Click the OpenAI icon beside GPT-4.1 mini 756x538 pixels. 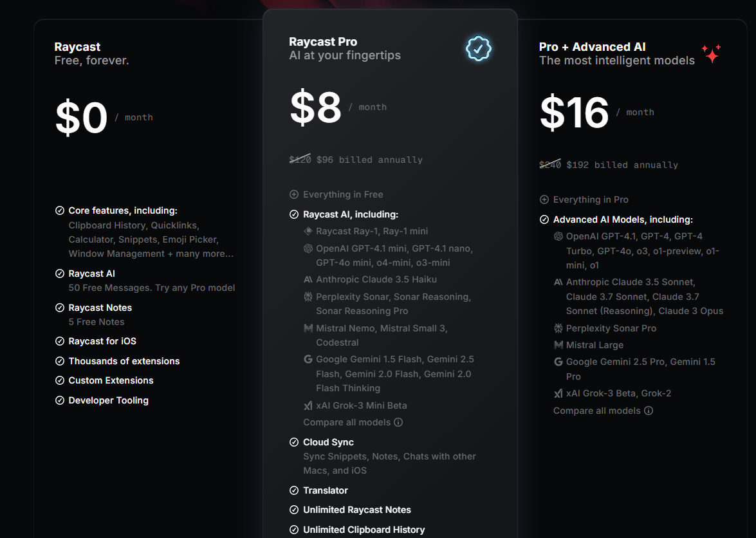pos(308,248)
